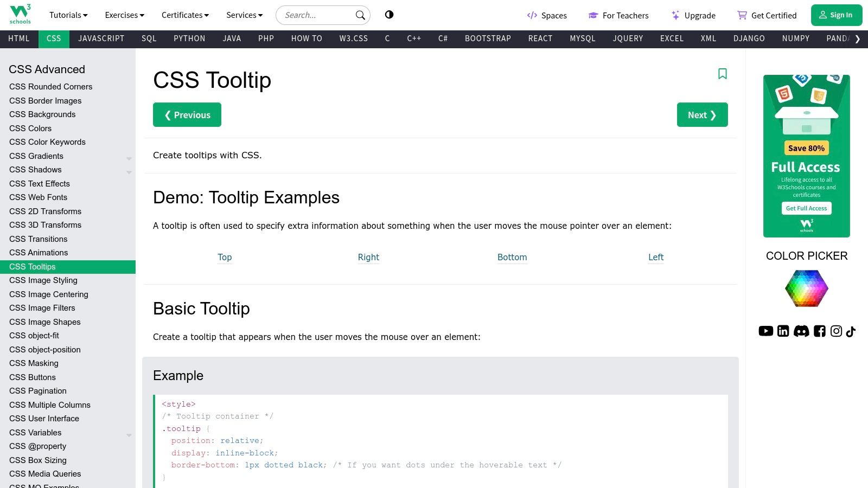Image resolution: width=868 pixels, height=488 pixels.
Task: Switch to HTML topic tab
Action: pos(19,38)
